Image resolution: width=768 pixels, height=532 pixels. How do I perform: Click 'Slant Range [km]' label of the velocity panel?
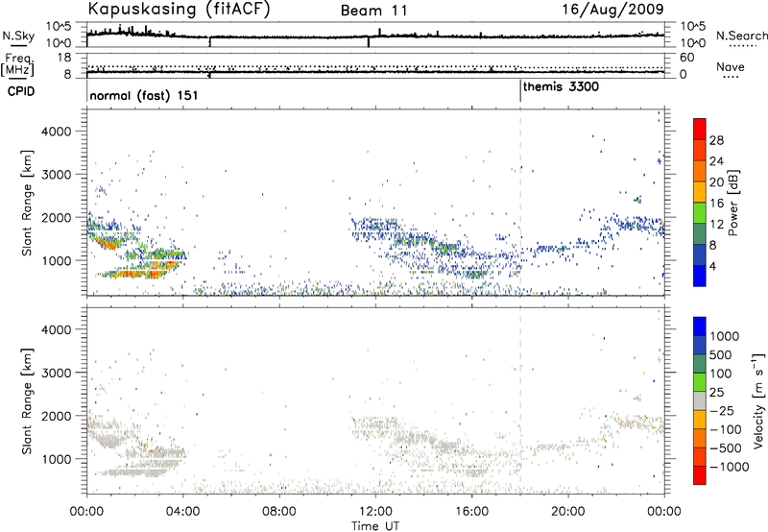click(x=27, y=400)
